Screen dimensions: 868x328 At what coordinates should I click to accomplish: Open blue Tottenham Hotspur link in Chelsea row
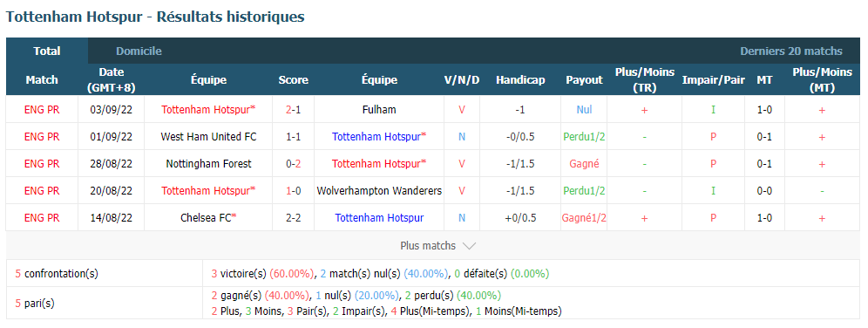pyautogui.click(x=379, y=218)
